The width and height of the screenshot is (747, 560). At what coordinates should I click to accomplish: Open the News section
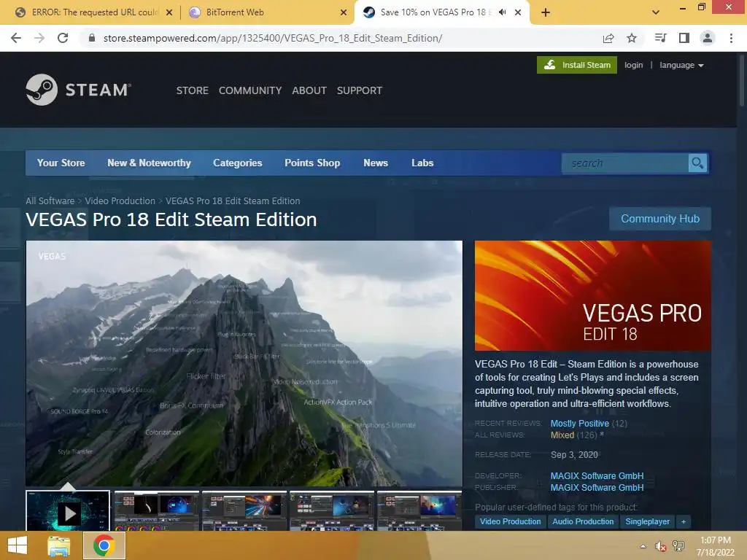point(376,163)
